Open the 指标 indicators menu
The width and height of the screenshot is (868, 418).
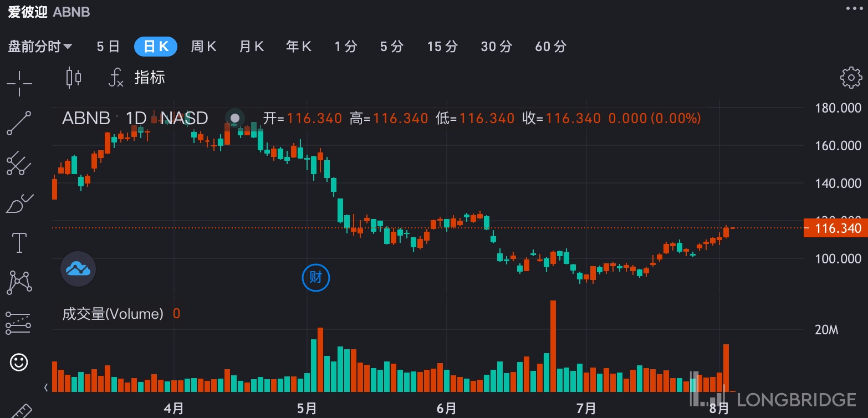point(136,78)
